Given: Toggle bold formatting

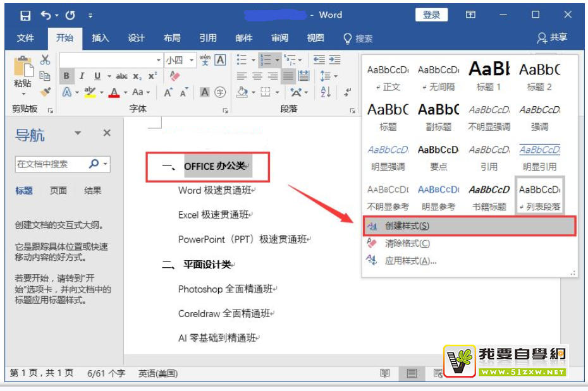Looking at the screenshot, I should tap(66, 76).
